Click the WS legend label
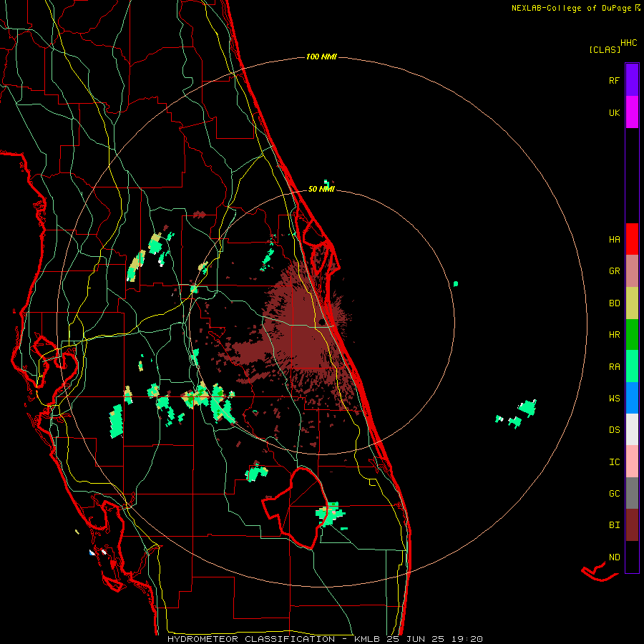The height and width of the screenshot is (644, 644). point(614,398)
